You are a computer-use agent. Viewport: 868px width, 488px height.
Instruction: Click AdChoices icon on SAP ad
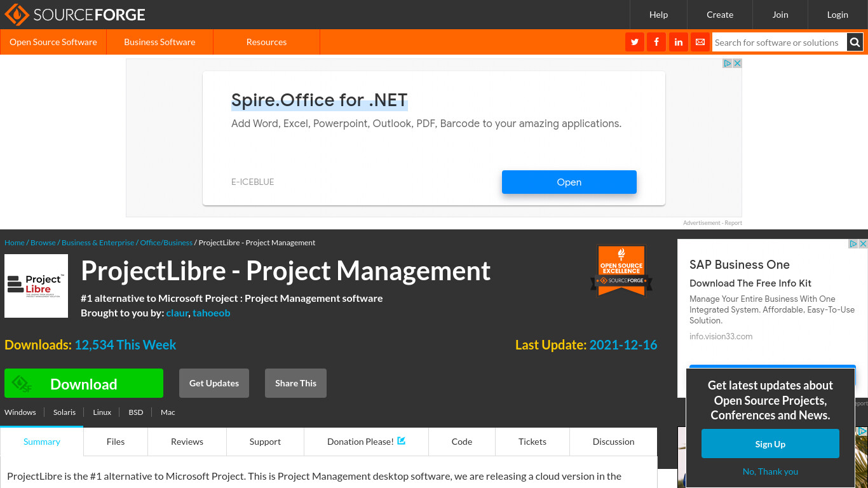pos(854,244)
